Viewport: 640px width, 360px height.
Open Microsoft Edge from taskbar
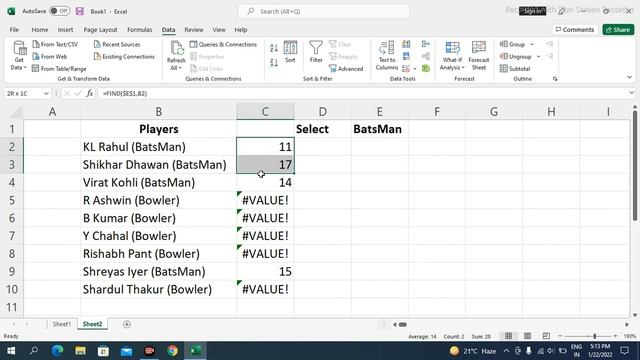pos(57,351)
